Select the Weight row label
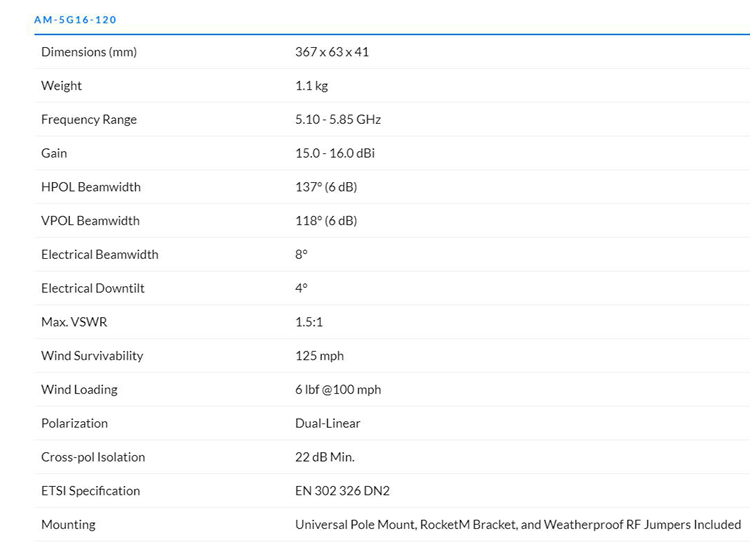The height and width of the screenshot is (543, 750). pos(62,86)
